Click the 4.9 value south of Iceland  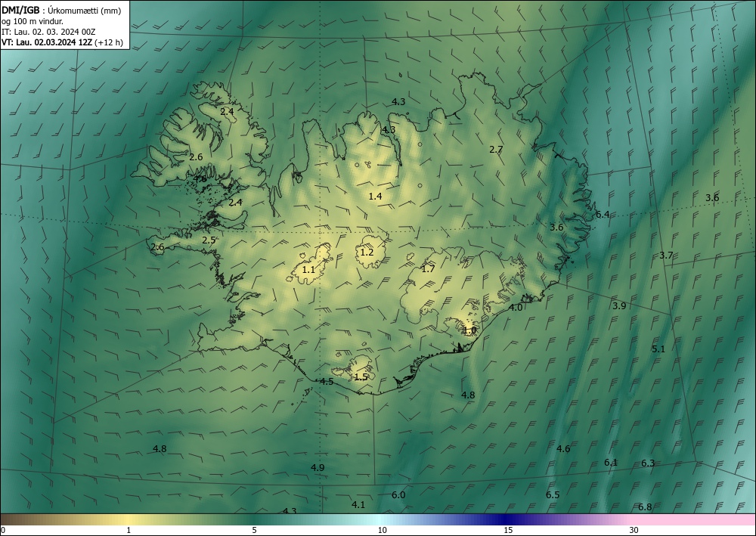pyautogui.click(x=318, y=467)
